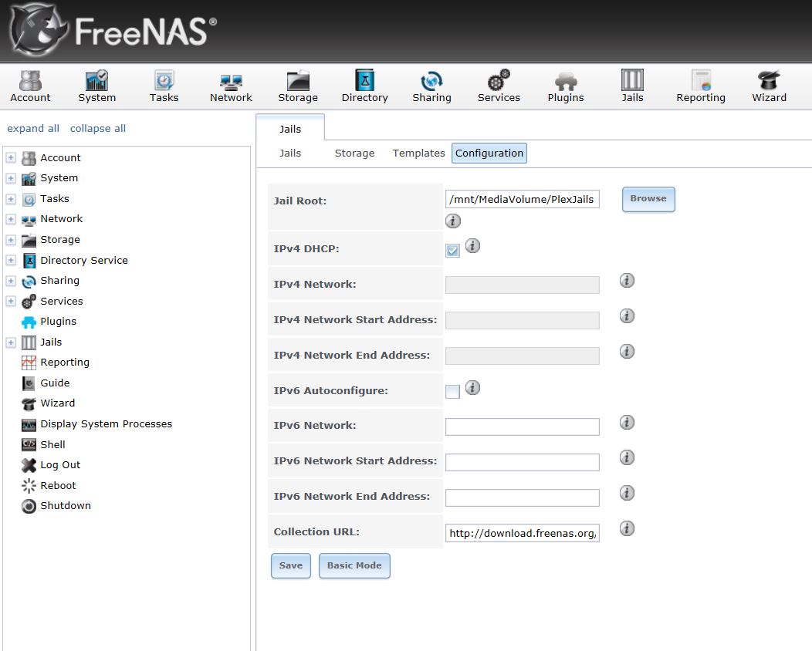This screenshot has height=651, width=812.
Task: Open Tasks in the top toolbar
Action: [x=164, y=86]
